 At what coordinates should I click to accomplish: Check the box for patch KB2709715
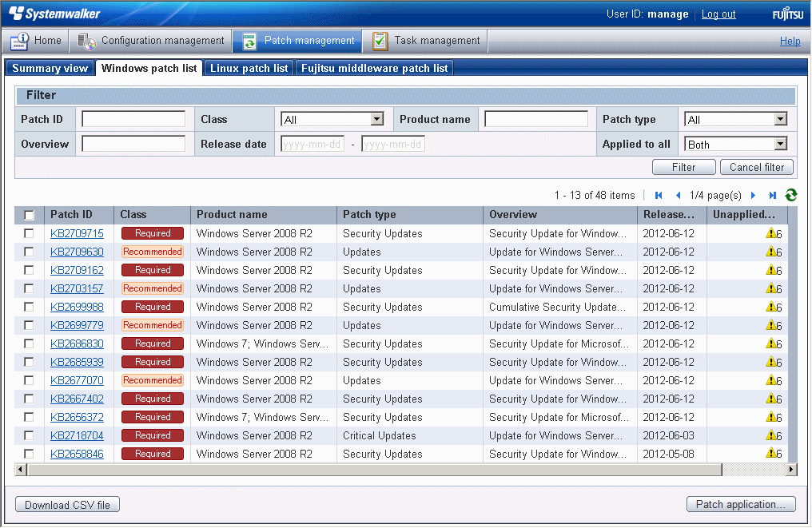click(x=29, y=233)
